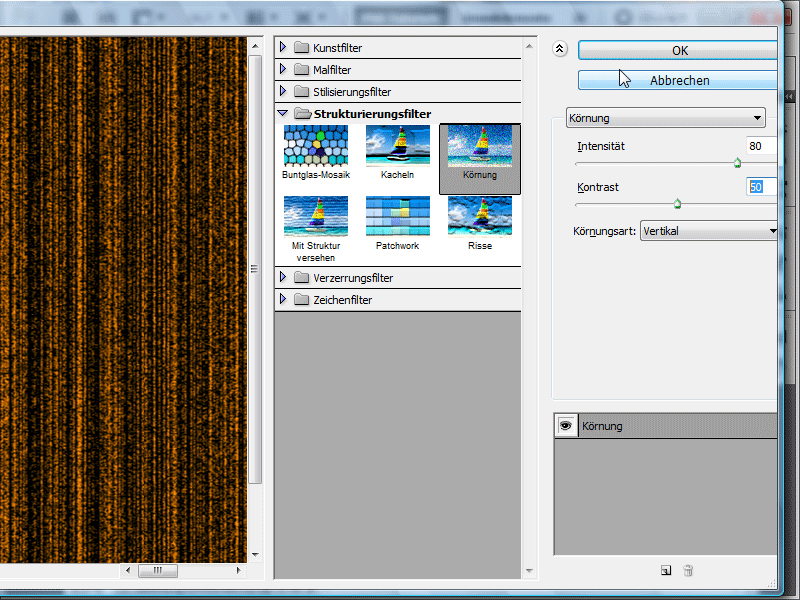
Task: Click the Stilisierungsfilter label
Action: coord(352,92)
